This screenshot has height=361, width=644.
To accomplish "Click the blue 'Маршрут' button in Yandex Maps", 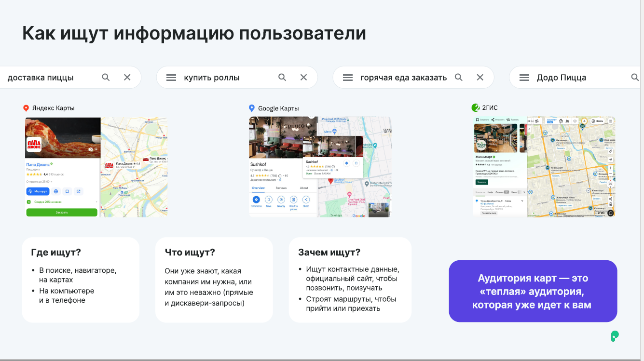I will pyautogui.click(x=38, y=191).
